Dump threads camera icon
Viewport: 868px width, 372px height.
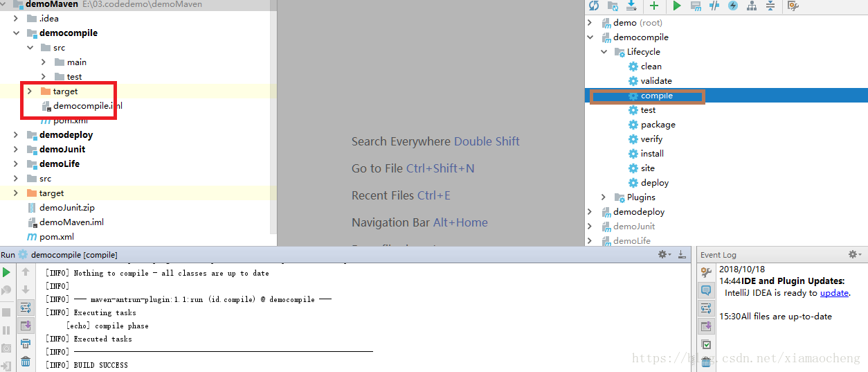coord(6,348)
